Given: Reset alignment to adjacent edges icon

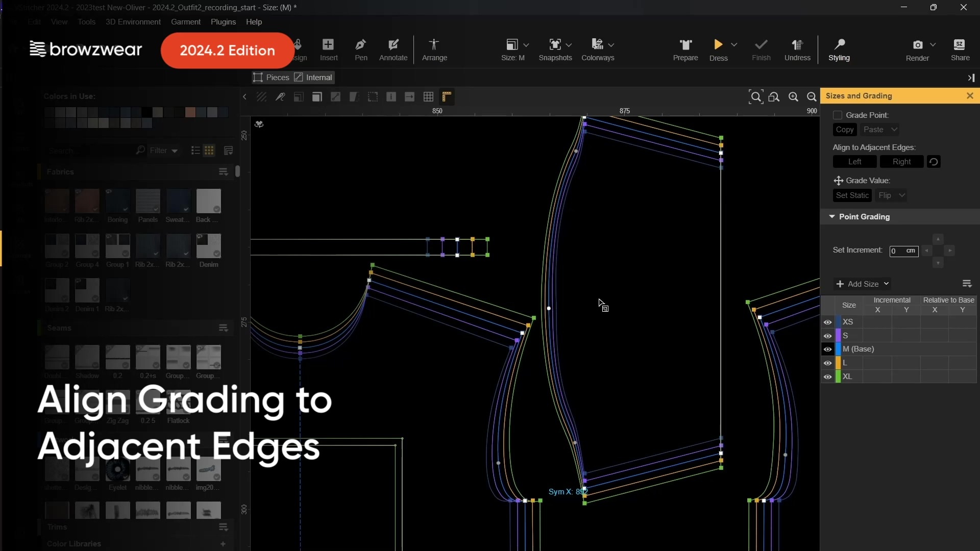Looking at the screenshot, I should pos(934,162).
